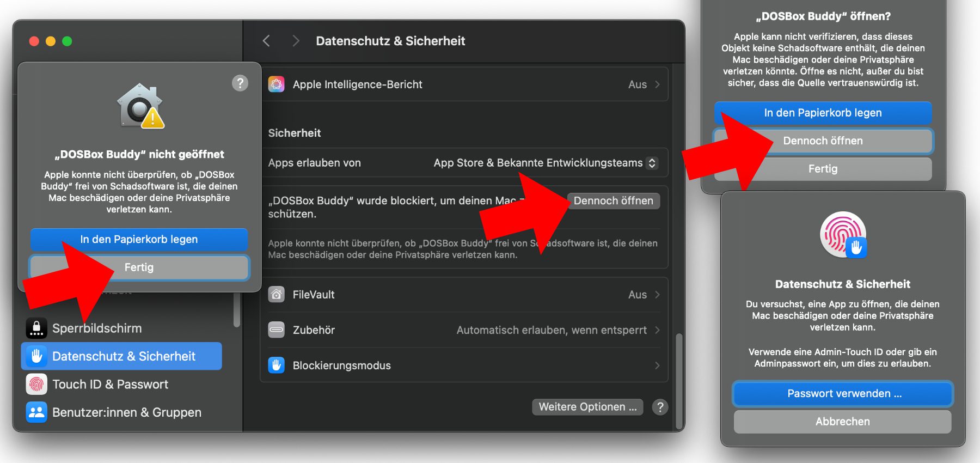Expand the FileVault row chevron

[x=657, y=295]
